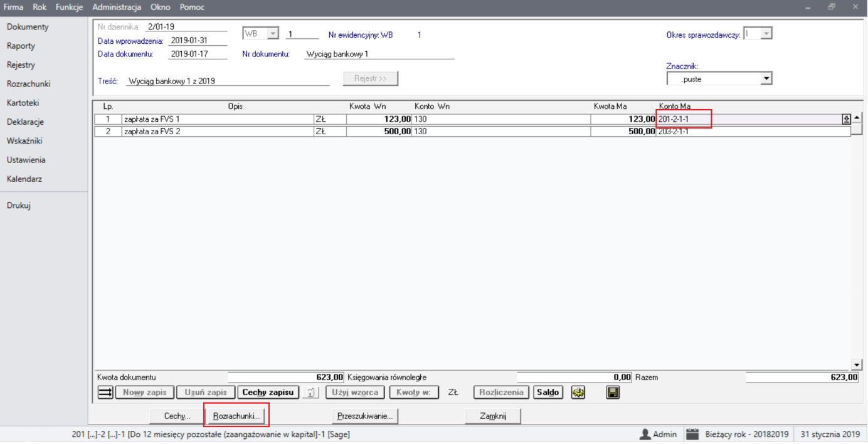868x444 pixels.
Task: Open the Firma menu
Action: coord(14,8)
